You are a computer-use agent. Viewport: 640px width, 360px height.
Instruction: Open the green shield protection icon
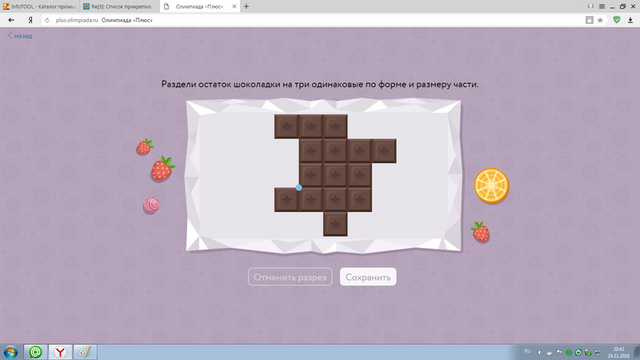tap(617, 20)
